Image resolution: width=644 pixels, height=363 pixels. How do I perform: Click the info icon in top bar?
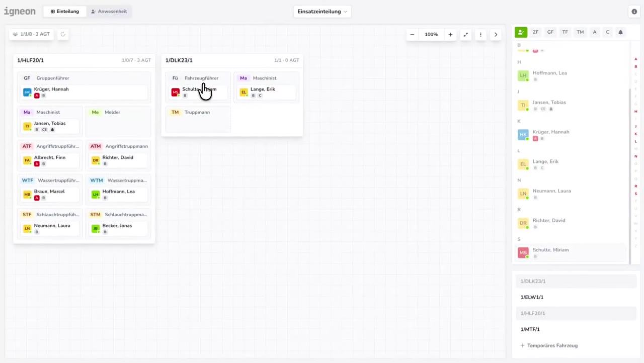pyautogui.click(x=634, y=12)
